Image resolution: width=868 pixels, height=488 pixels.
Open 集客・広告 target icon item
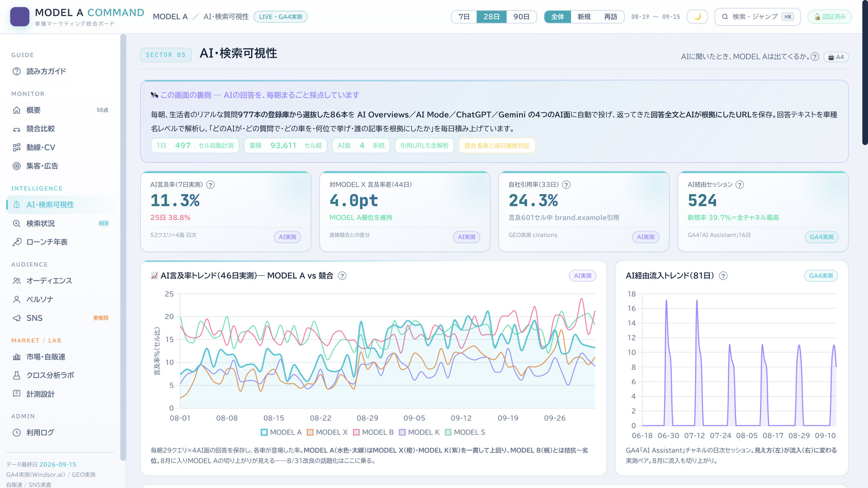point(60,166)
